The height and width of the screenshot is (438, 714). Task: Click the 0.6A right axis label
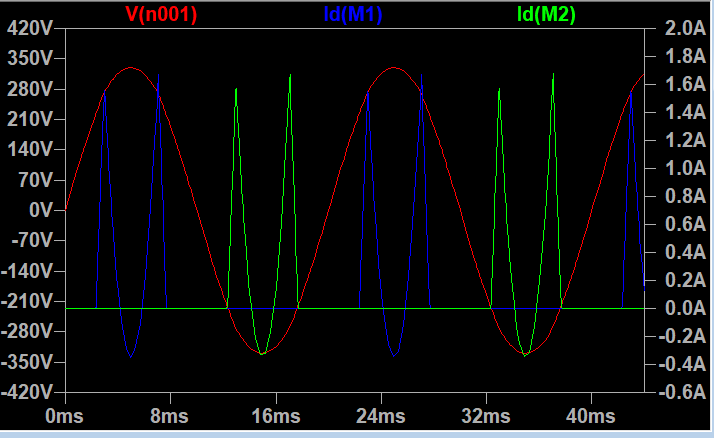coord(685,224)
